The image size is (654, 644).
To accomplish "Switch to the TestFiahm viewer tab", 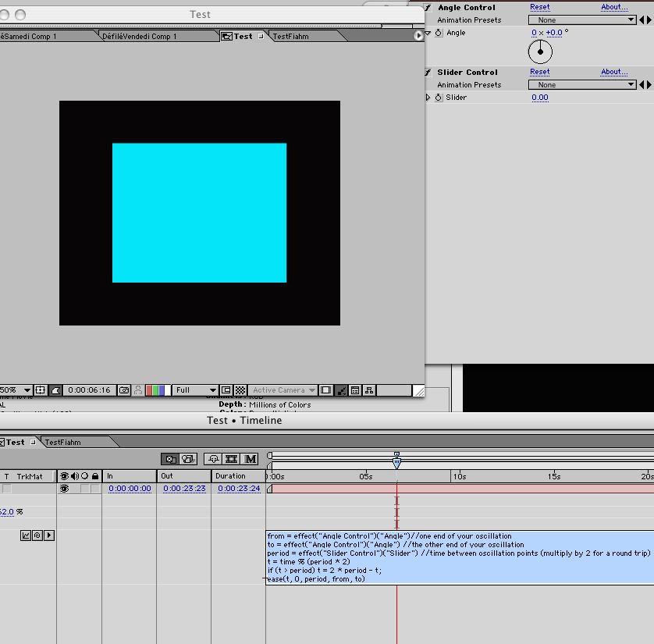I will pyautogui.click(x=291, y=36).
